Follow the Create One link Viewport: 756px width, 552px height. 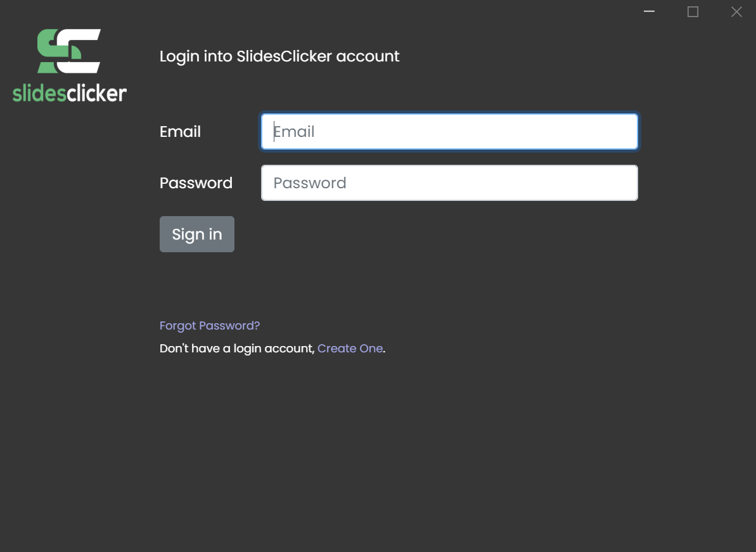(350, 349)
